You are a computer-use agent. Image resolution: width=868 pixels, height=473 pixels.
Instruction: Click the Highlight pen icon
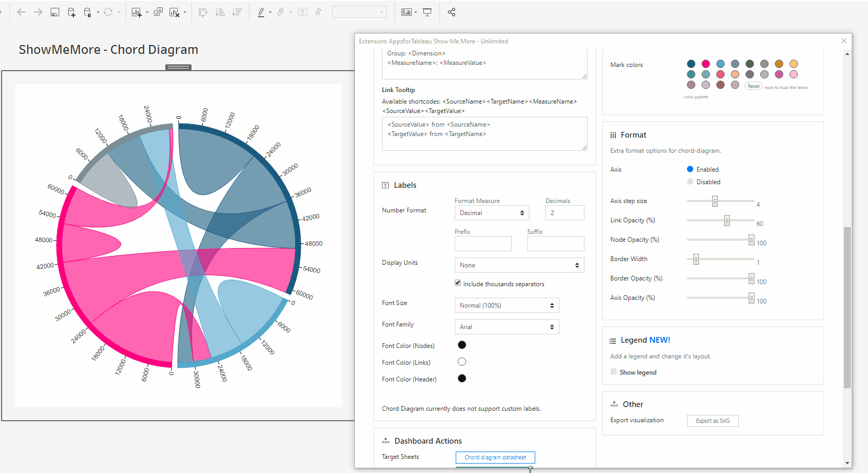point(261,12)
